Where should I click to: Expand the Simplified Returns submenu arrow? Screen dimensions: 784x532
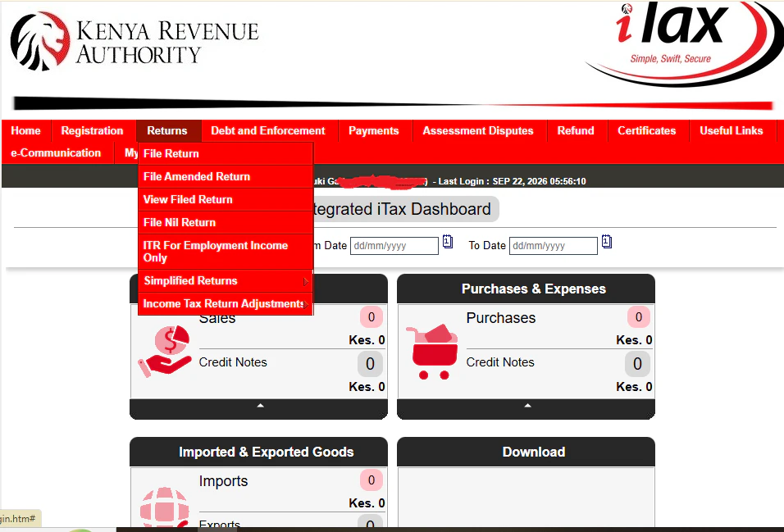pyautogui.click(x=306, y=282)
